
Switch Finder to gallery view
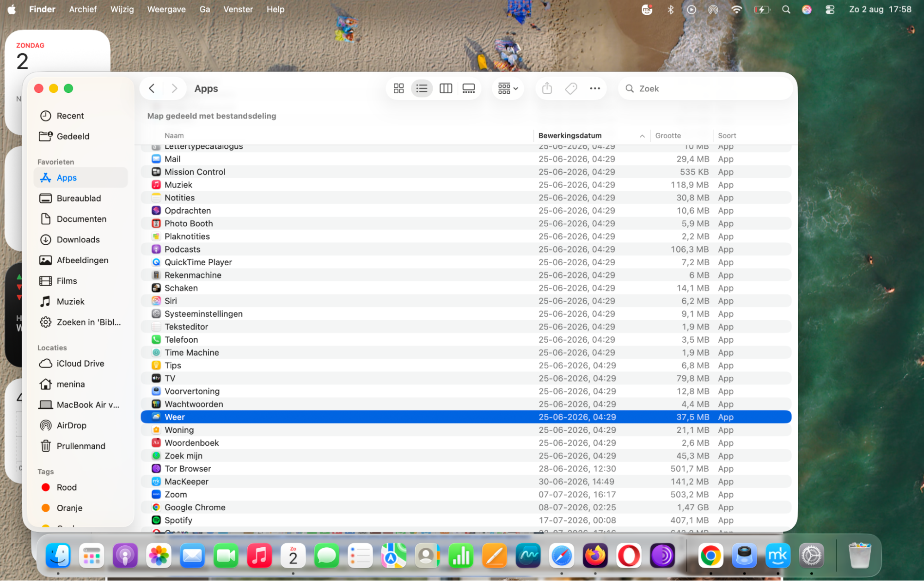click(x=469, y=88)
